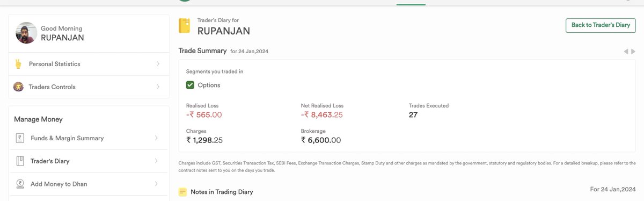The image size is (644, 201).
Task: Go to next day with right arrow
Action: coord(633,52)
